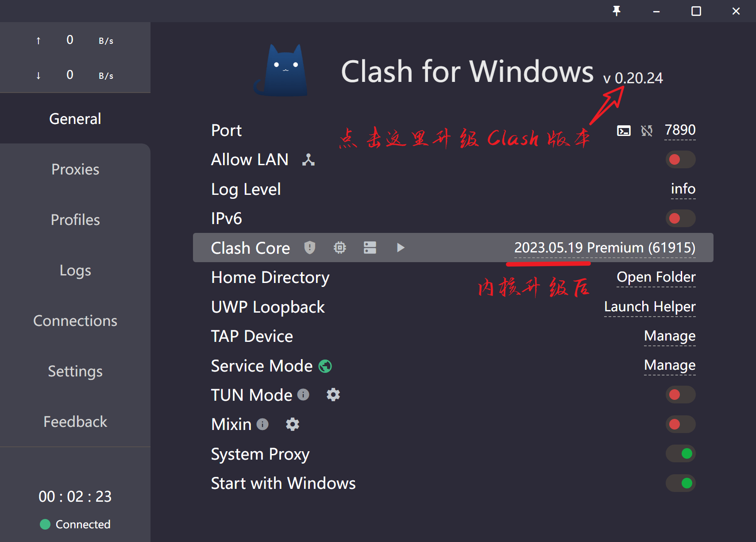Enable the Allow LAN toggle

click(x=680, y=159)
